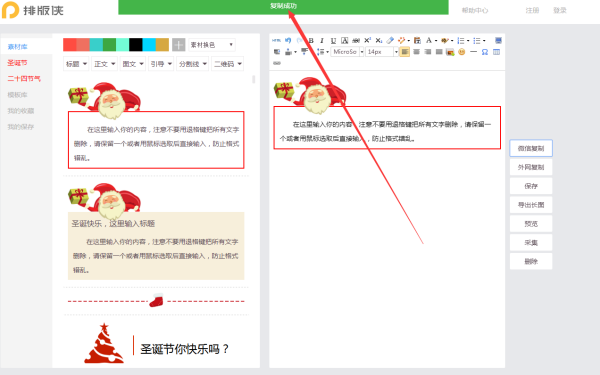Open the 圣诞节 sidebar tab
The width and height of the screenshot is (600, 375).
point(17,62)
